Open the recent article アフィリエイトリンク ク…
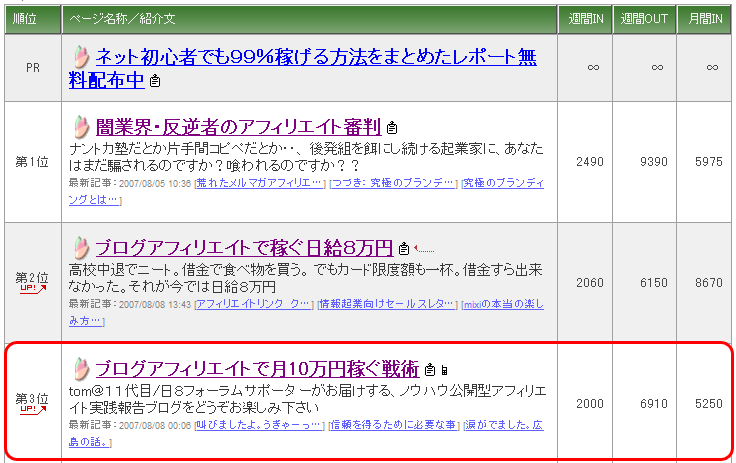 point(254,304)
